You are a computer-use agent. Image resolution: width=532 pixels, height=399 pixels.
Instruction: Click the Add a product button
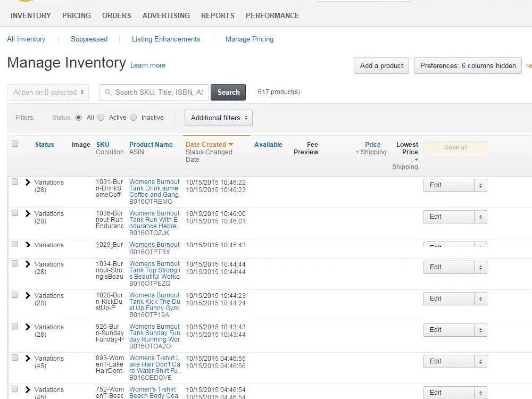pyautogui.click(x=381, y=65)
